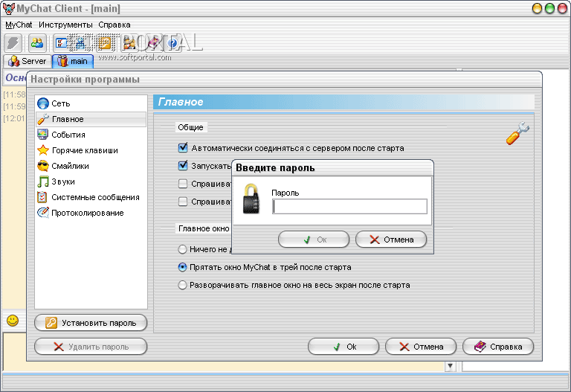Click Отмена in the settings window

(x=421, y=347)
